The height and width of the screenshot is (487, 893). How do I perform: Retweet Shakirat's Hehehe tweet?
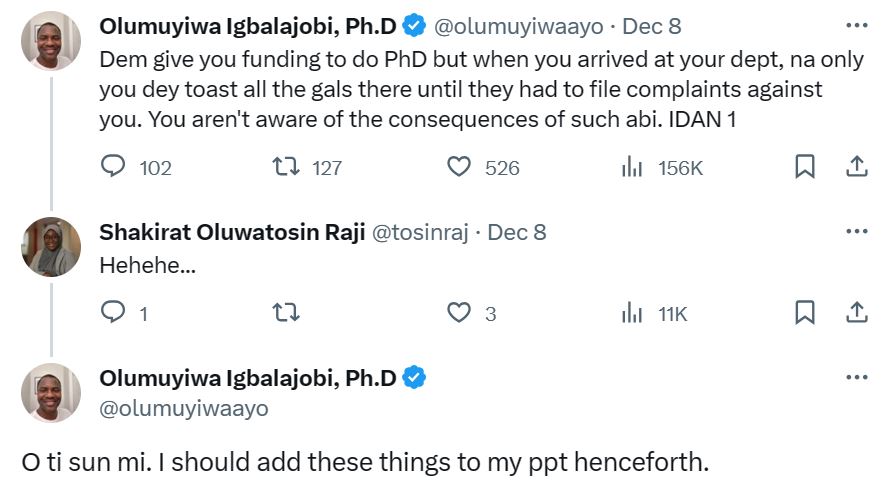(287, 314)
